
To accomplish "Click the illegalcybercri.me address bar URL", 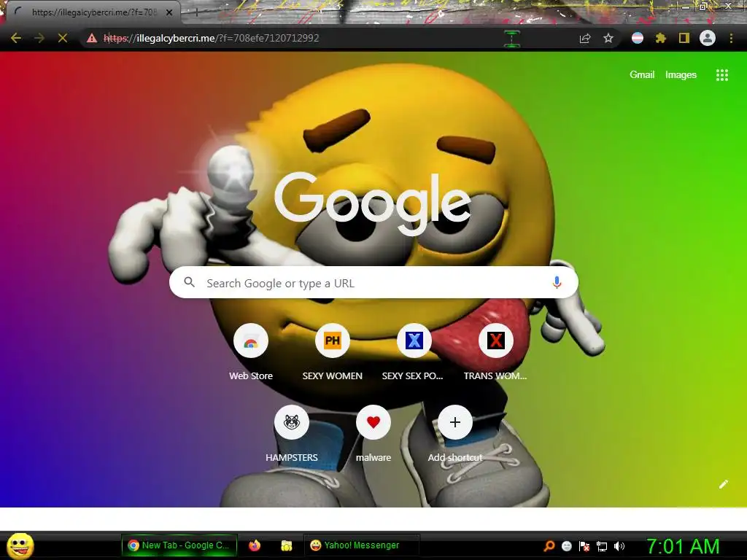I will pos(211,38).
